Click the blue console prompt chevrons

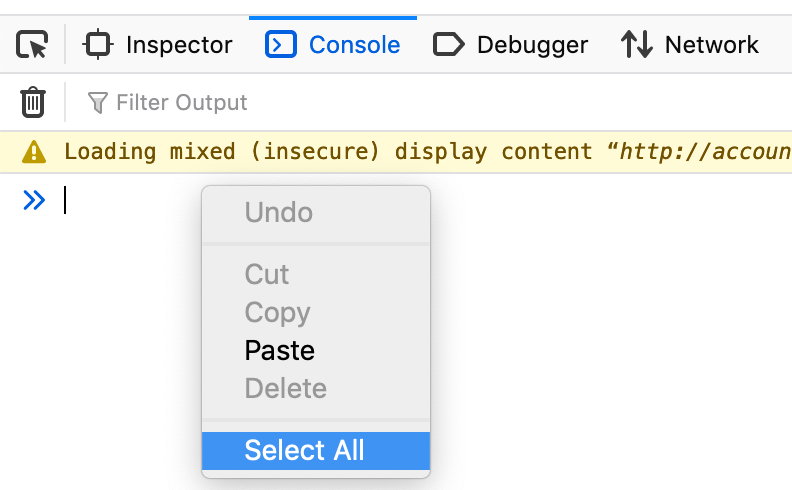34,201
